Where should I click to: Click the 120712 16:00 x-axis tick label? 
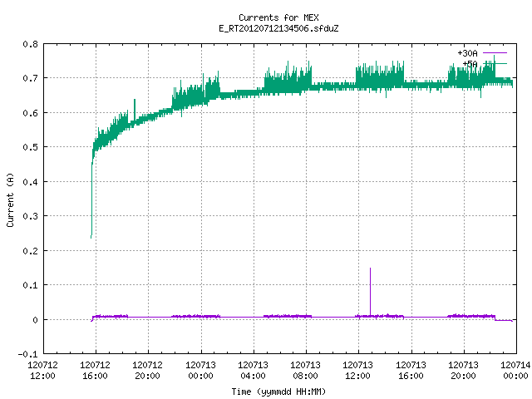pyautogui.click(x=96, y=370)
